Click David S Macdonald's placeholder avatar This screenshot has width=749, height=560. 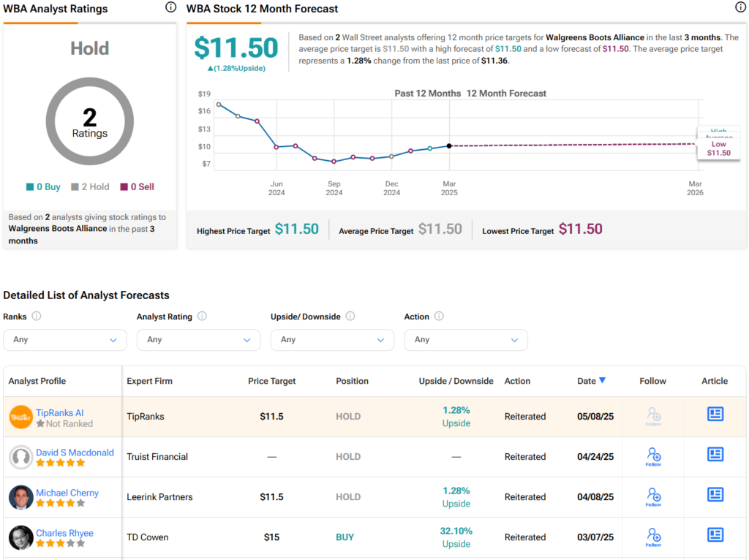coord(21,457)
